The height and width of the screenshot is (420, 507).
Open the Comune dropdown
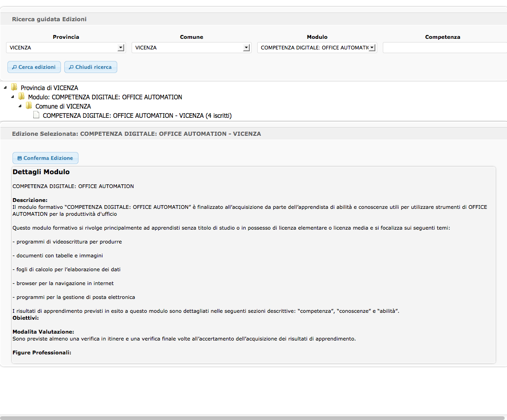click(x=247, y=48)
